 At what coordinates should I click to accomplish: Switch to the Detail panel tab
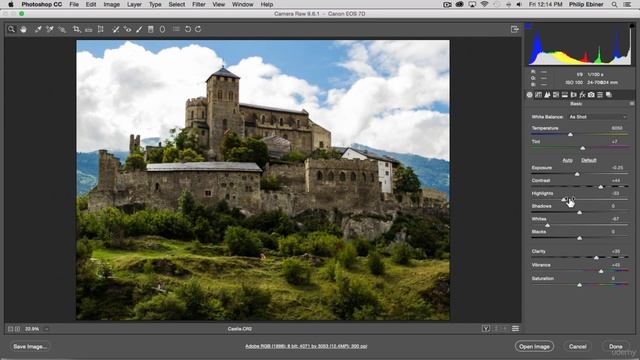click(x=547, y=95)
